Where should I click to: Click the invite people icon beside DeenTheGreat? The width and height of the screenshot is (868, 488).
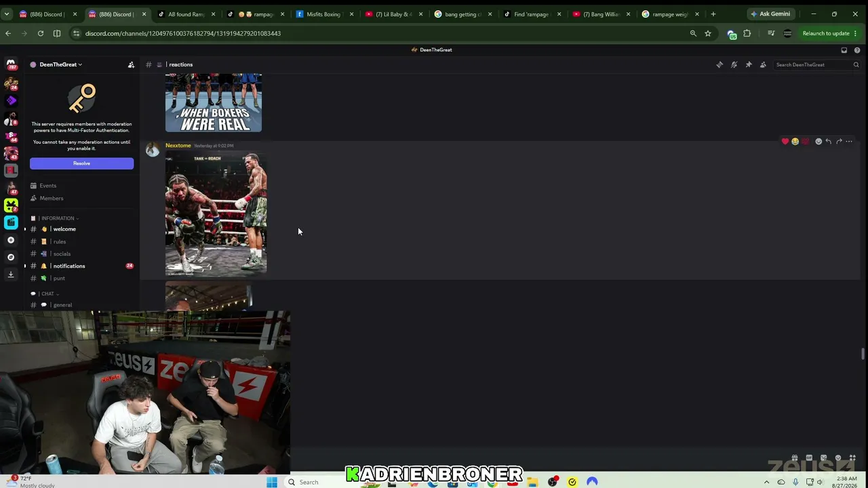click(x=131, y=64)
